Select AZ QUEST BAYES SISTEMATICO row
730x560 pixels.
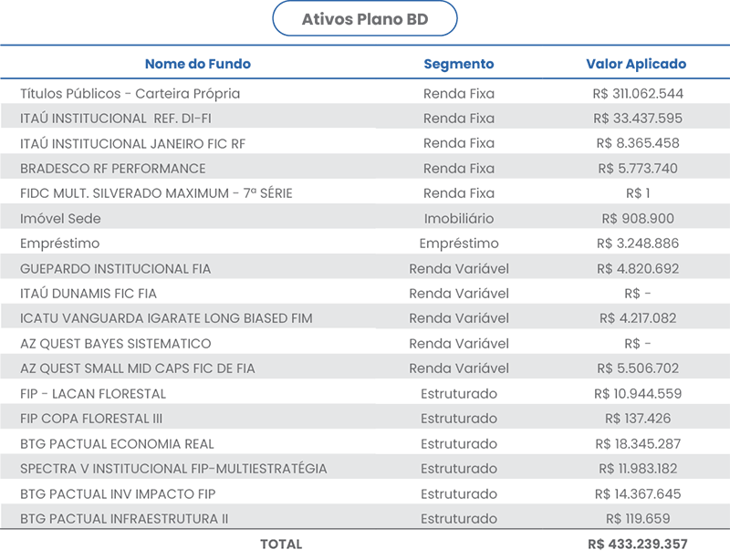click(116, 344)
